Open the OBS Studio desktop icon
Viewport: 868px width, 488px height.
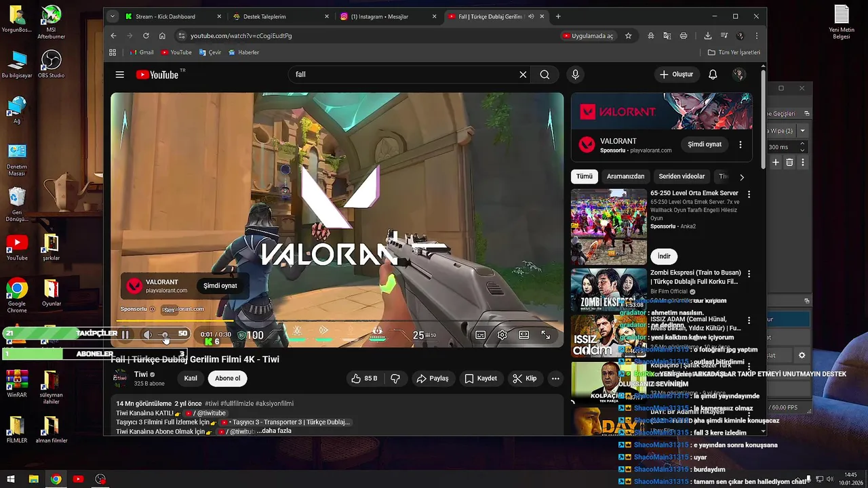tap(51, 64)
